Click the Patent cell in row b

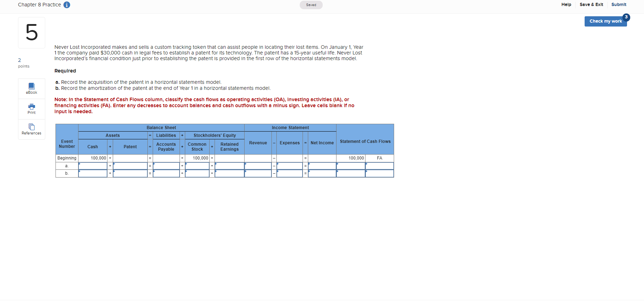pyautogui.click(x=130, y=173)
